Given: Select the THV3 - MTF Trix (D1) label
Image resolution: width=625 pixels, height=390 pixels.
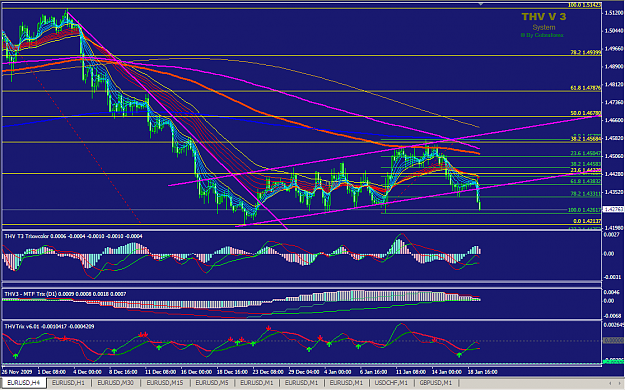Looking at the screenshot, I should [x=65, y=294].
